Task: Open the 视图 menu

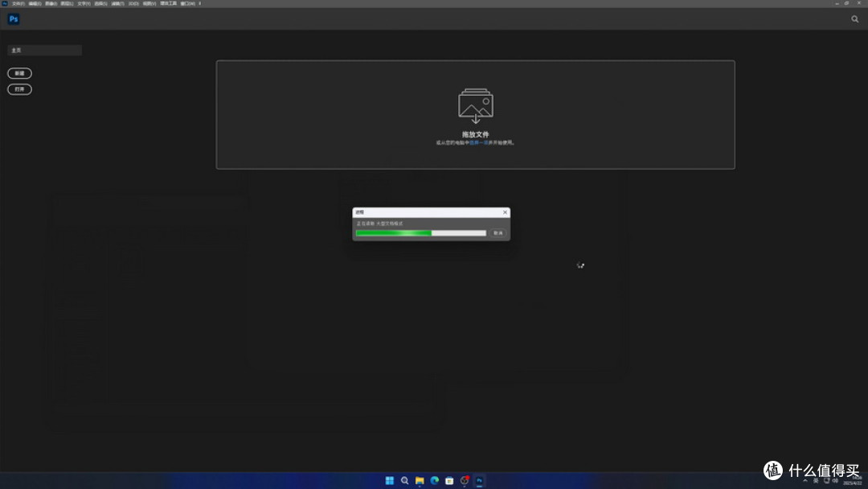Action: [149, 3]
